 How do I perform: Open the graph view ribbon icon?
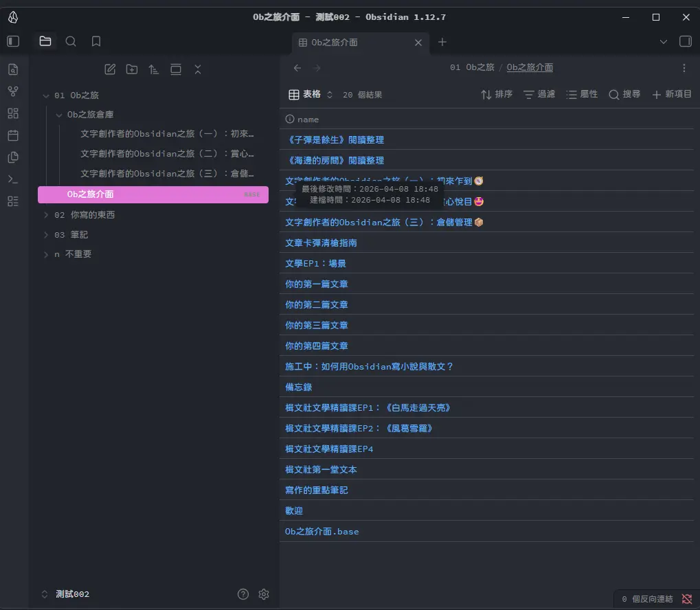13,91
